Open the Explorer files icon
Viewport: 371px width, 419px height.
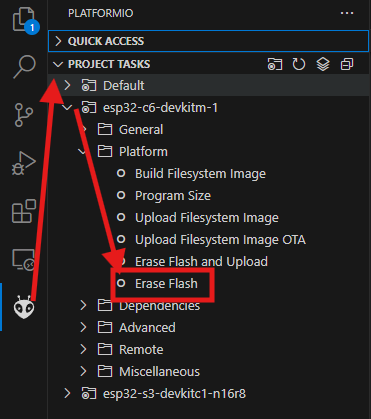tap(24, 19)
